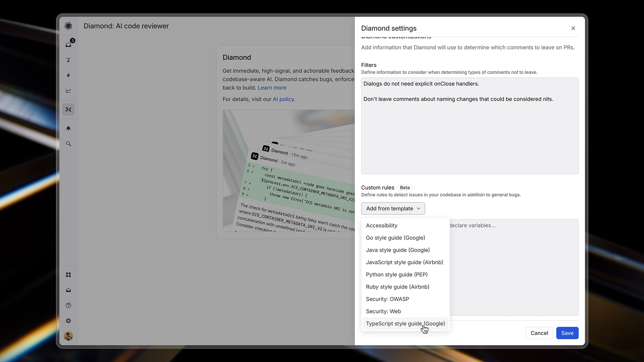Click the merge queue sidebar icon

point(68,60)
